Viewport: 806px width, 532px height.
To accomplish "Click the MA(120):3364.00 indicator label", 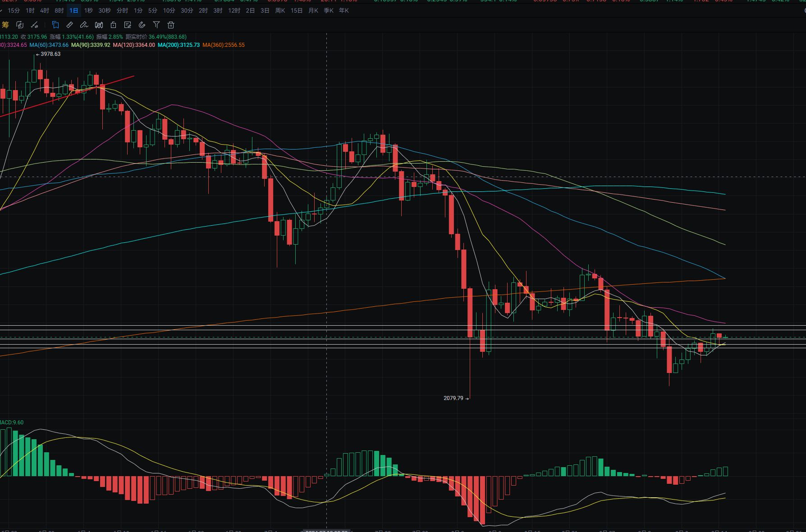I will 134,45.
